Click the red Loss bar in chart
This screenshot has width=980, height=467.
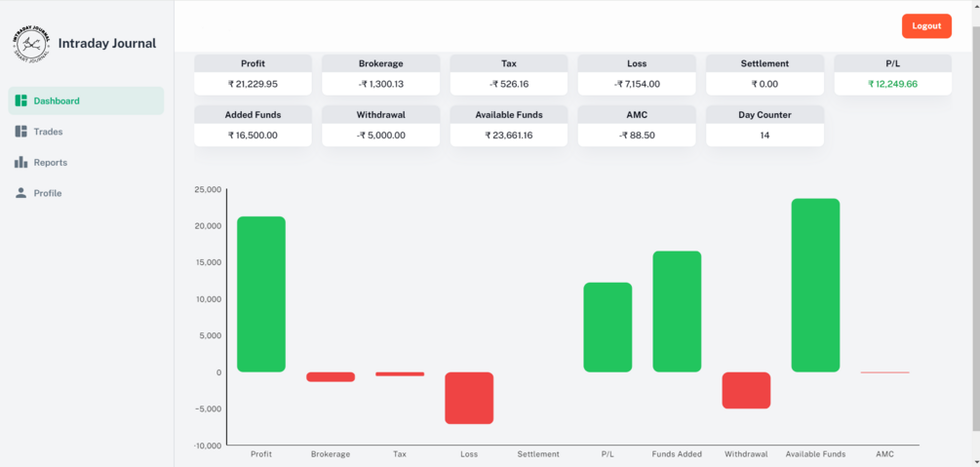point(469,398)
